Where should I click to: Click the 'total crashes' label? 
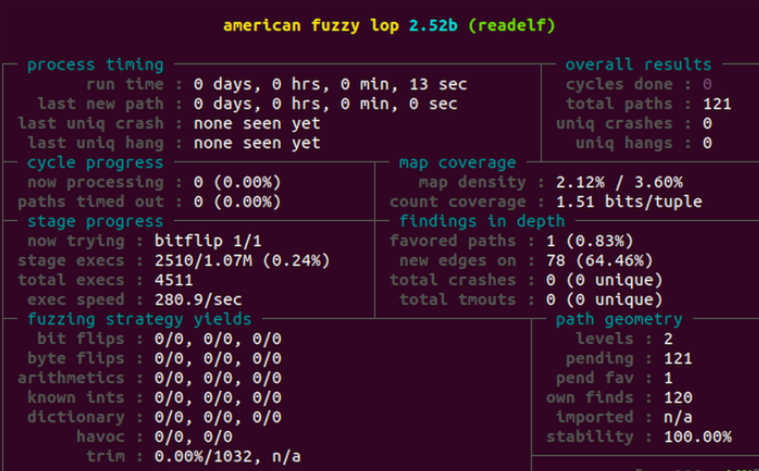click(x=453, y=280)
